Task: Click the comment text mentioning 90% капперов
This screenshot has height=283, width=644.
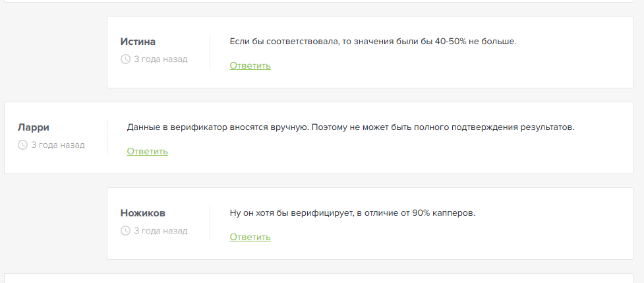Action: (352, 213)
